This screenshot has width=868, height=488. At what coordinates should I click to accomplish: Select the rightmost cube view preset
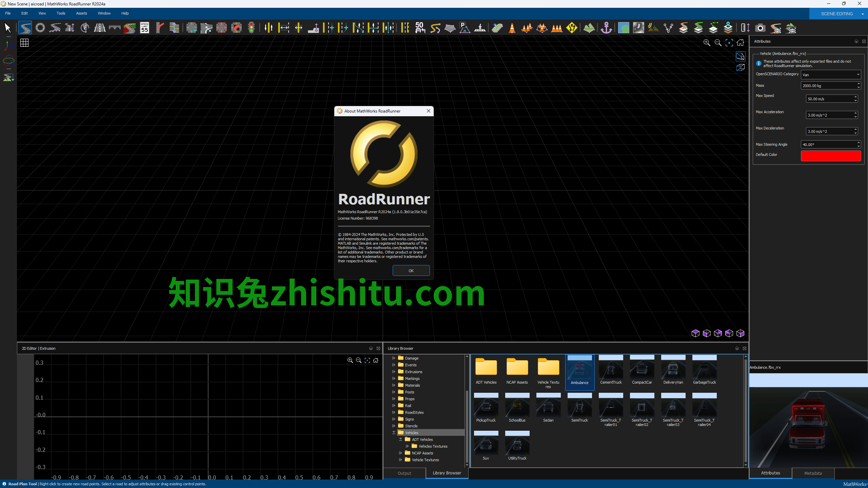tap(740, 333)
